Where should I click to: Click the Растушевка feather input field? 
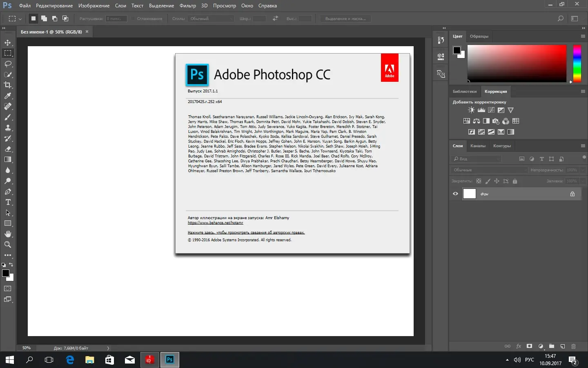click(x=116, y=18)
